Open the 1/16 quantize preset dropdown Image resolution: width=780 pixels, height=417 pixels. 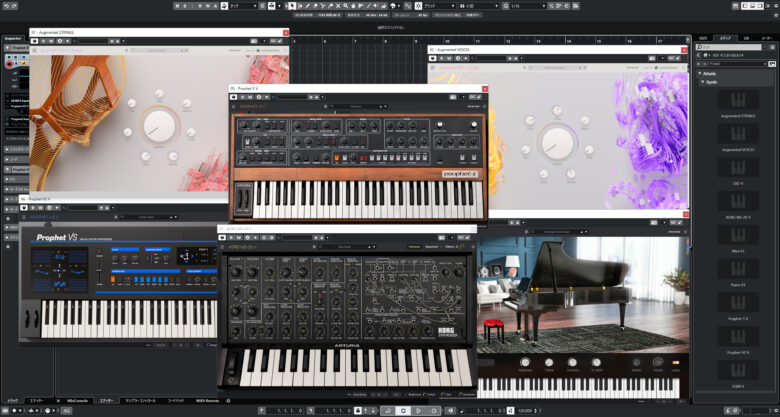pyautogui.click(x=527, y=6)
